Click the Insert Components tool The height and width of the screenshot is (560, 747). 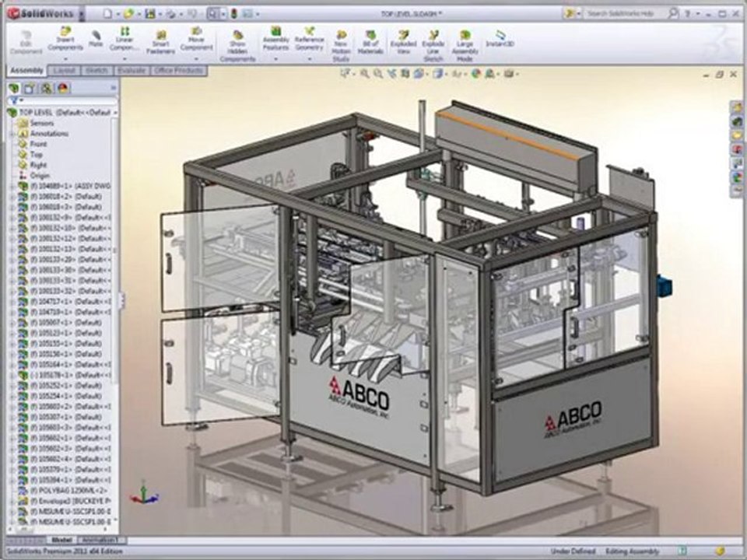coord(65,39)
